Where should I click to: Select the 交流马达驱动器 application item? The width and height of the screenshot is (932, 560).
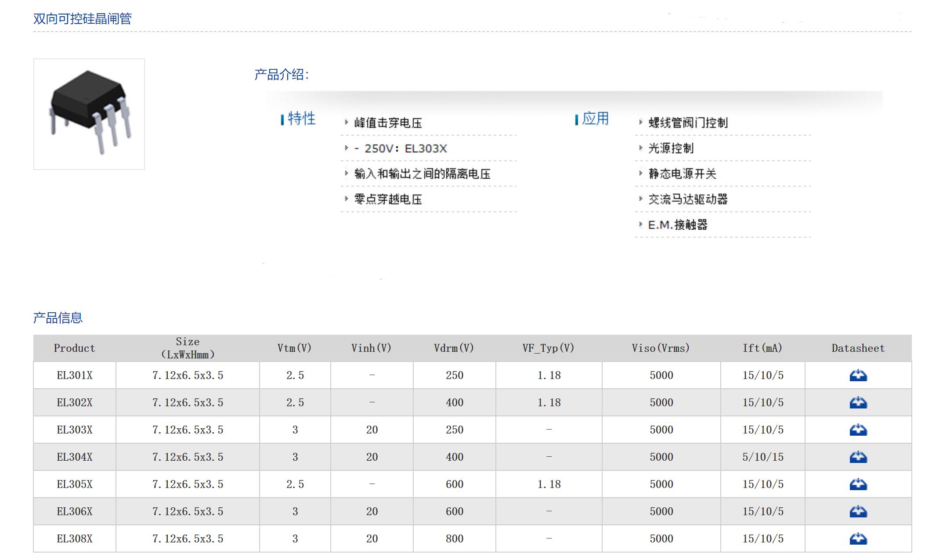(688, 199)
